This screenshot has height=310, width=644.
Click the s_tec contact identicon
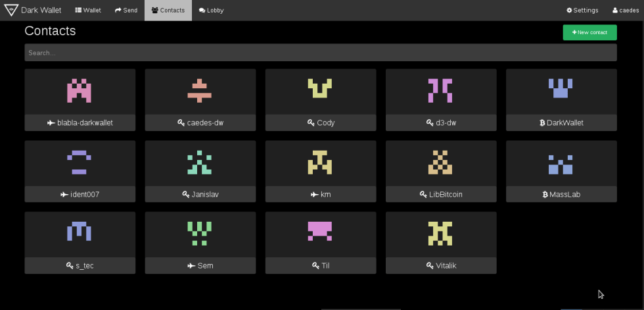tap(79, 232)
